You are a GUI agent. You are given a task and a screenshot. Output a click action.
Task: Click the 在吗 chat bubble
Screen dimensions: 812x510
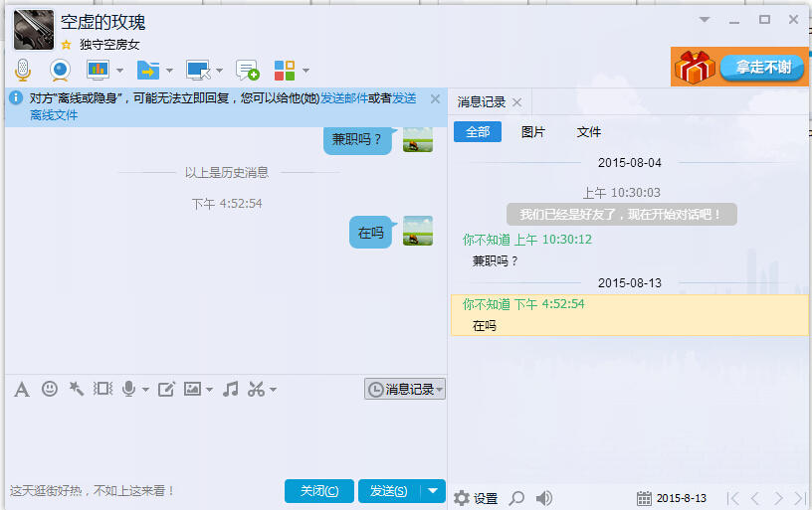coord(371,233)
